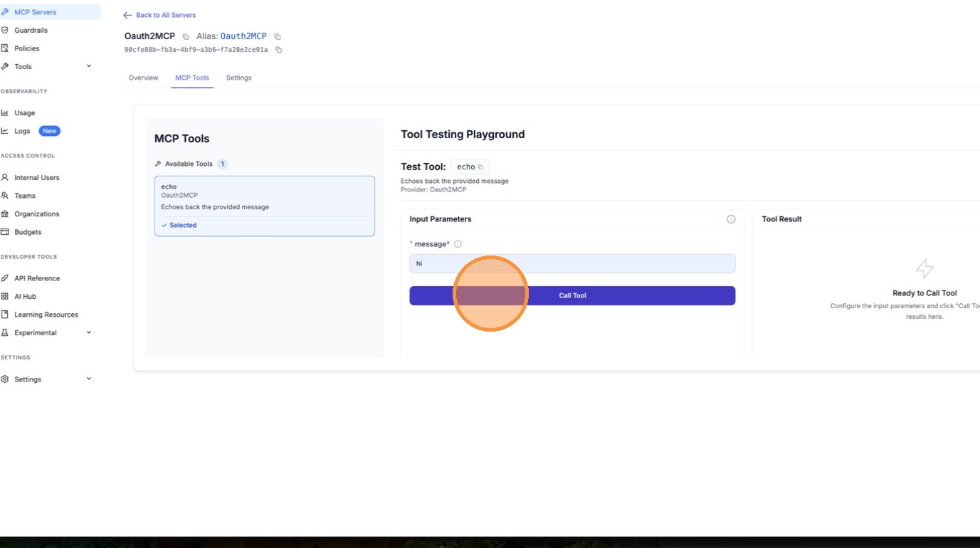Copy the Oauth2MCP alias
Image resolution: width=980 pixels, height=548 pixels.
pos(278,36)
